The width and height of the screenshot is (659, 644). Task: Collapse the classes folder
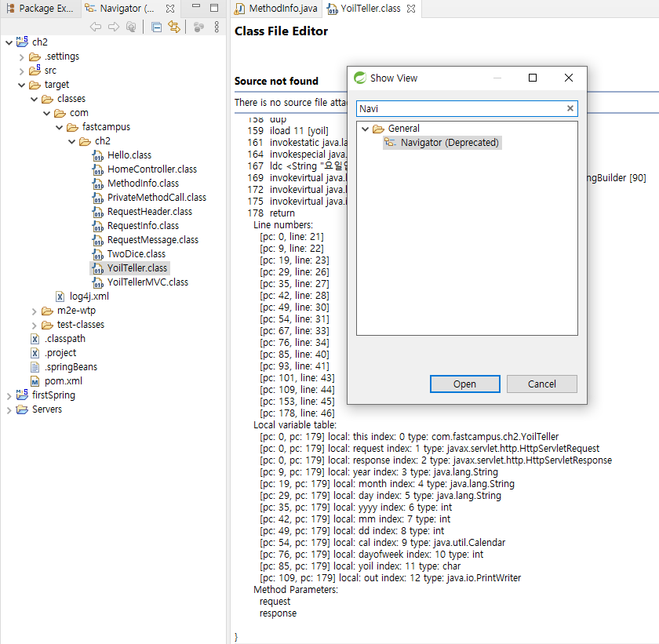click(34, 99)
